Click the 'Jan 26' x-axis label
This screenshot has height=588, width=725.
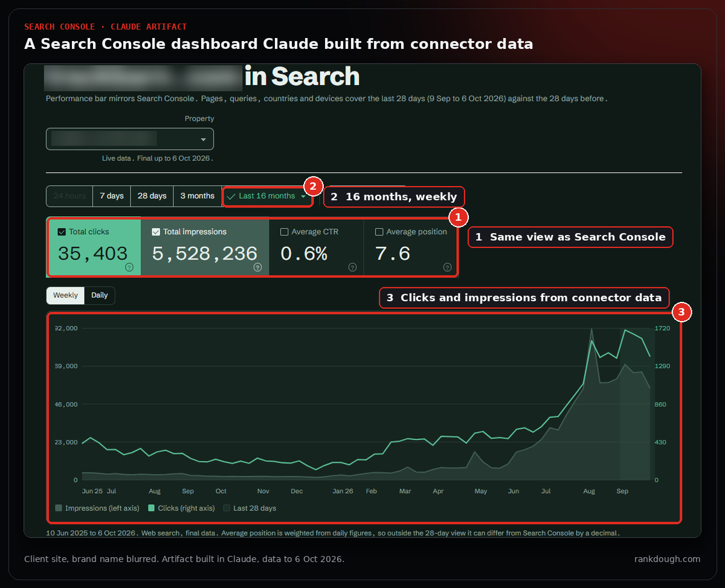(x=343, y=491)
